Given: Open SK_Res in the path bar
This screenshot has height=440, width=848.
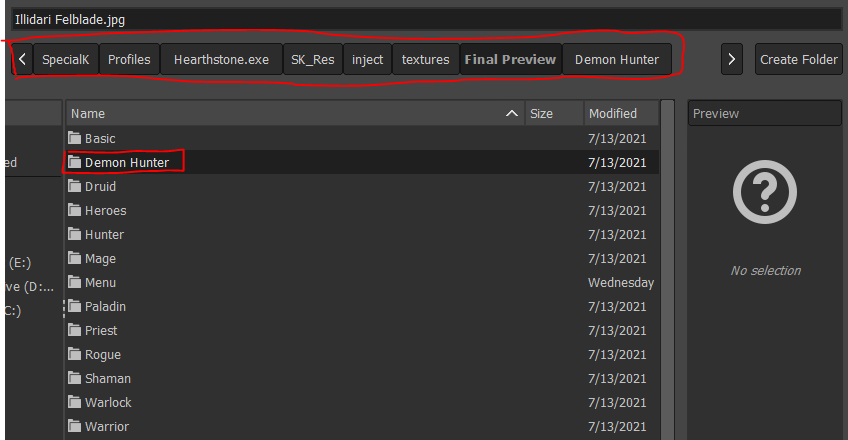Looking at the screenshot, I should pos(313,60).
